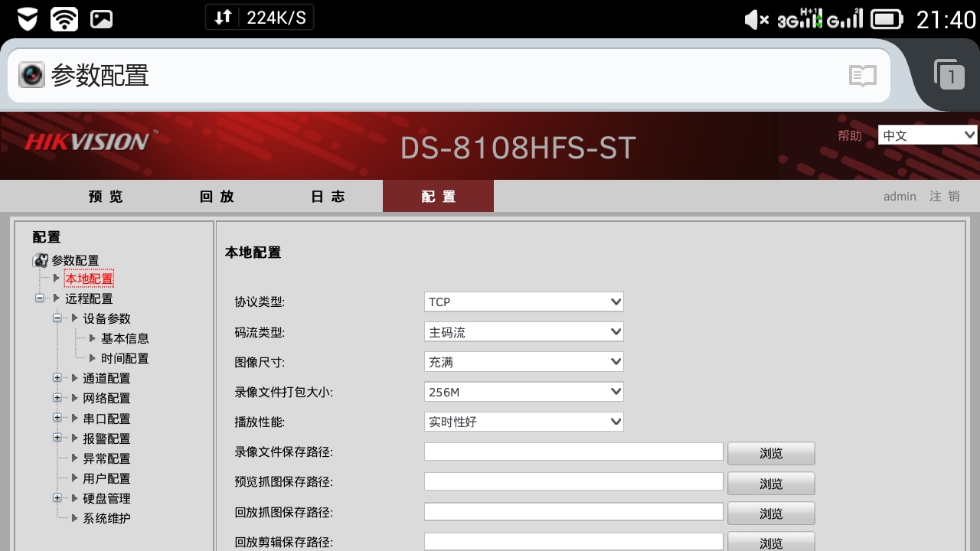Viewport: 980px width, 551px height.
Task: Focus the 预览抓图保存路径 input field
Action: click(x=573, y=481)
